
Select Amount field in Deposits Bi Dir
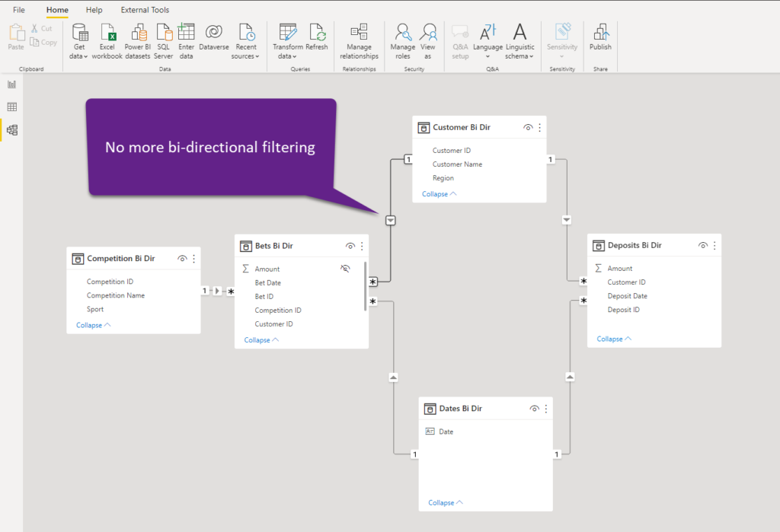(620, 269)
